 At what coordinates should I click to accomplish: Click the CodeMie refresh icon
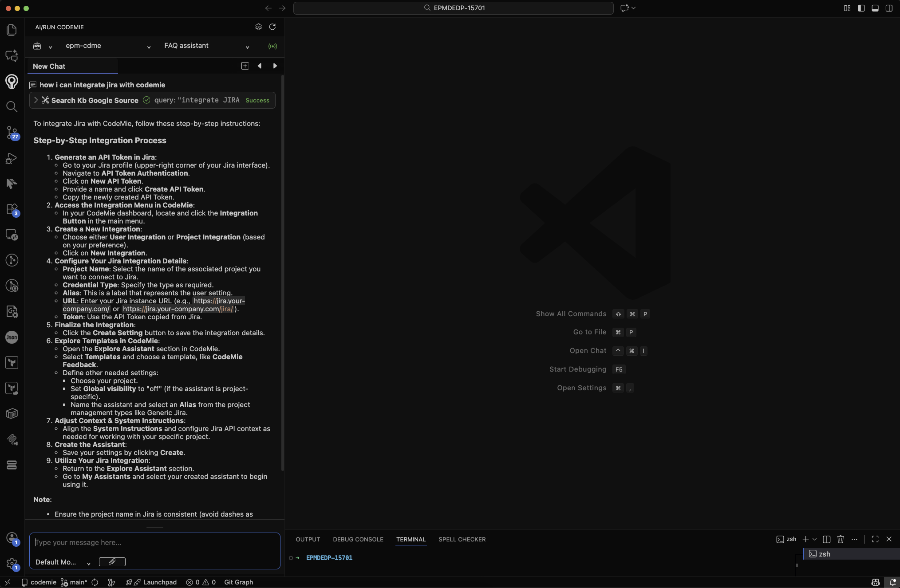click(x=272, y=27)
